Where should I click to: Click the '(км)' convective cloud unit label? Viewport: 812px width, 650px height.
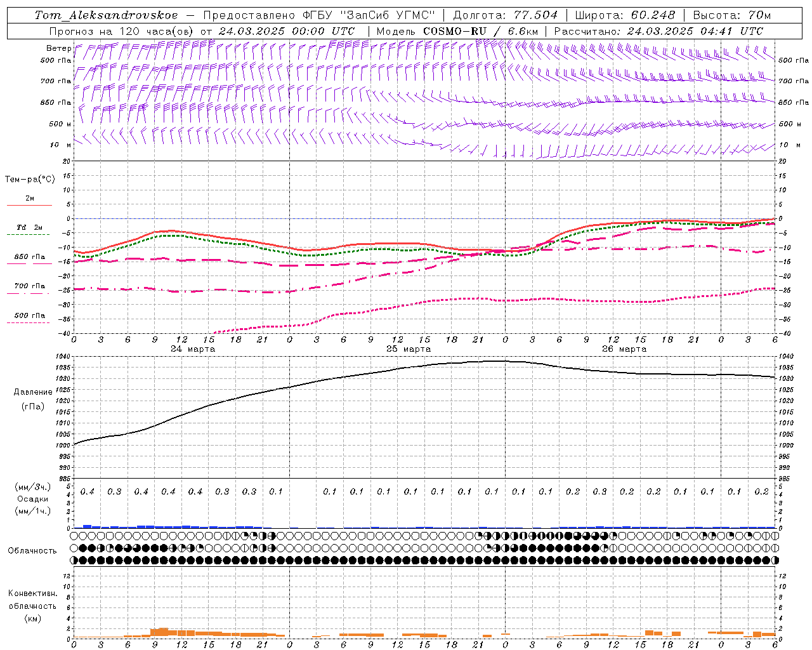pyautogui.click(x=33, y=618)
